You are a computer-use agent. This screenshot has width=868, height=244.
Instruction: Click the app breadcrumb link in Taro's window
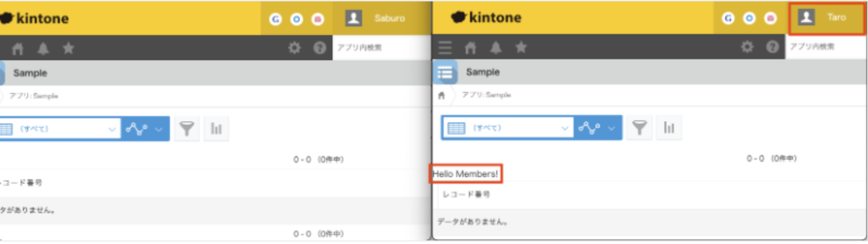[x=486, y=95]
